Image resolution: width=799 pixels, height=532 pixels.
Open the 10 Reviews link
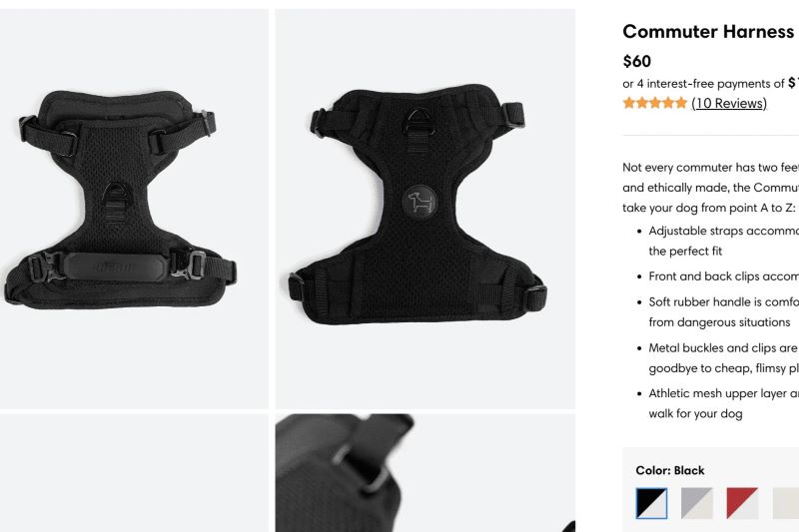[x=729, y=104]
